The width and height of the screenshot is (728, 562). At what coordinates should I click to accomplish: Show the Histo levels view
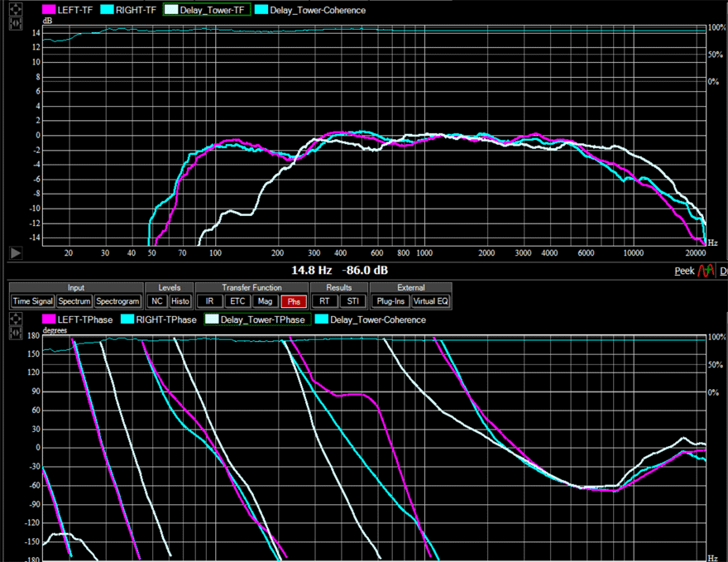[x=180, y=301]
